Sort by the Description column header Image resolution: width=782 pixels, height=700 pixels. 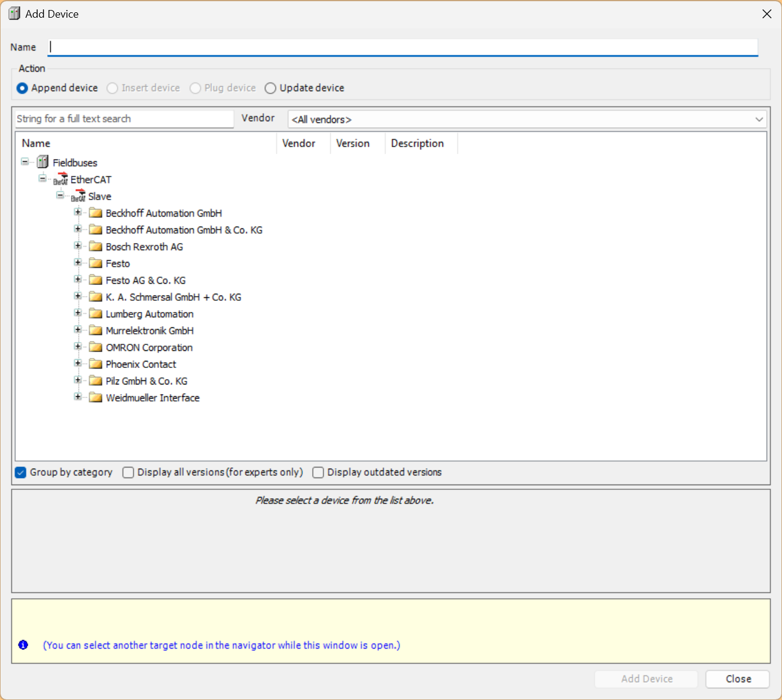pyautogui.click(x=421, y=143)
